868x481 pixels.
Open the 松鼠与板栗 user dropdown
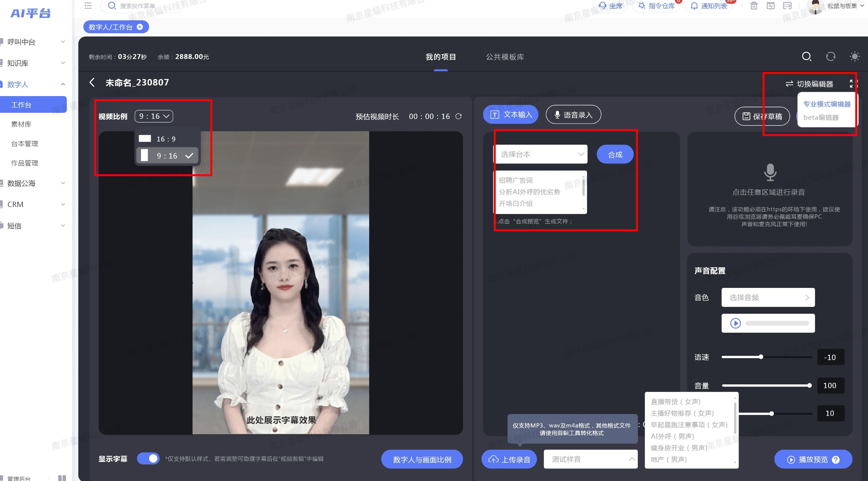[x=845, y=6]
